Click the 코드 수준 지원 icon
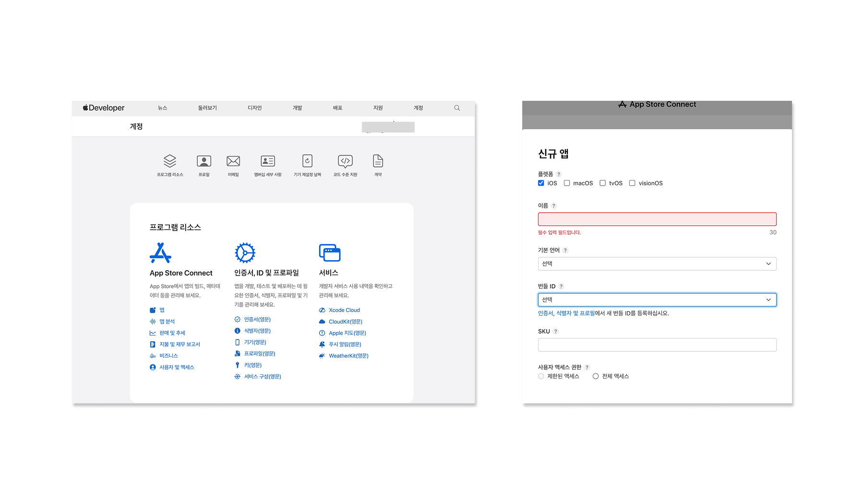864x504 pixels. (x=345, y=161)
